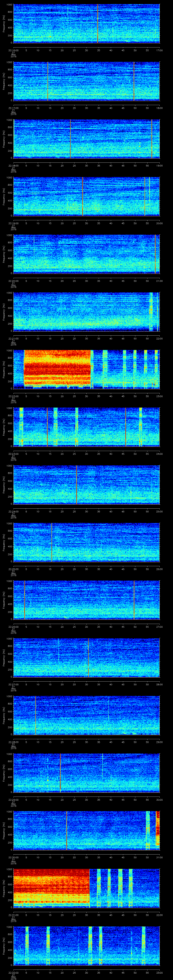
Task: Click the 22:27:00 start time label
Action: point(14,684)
